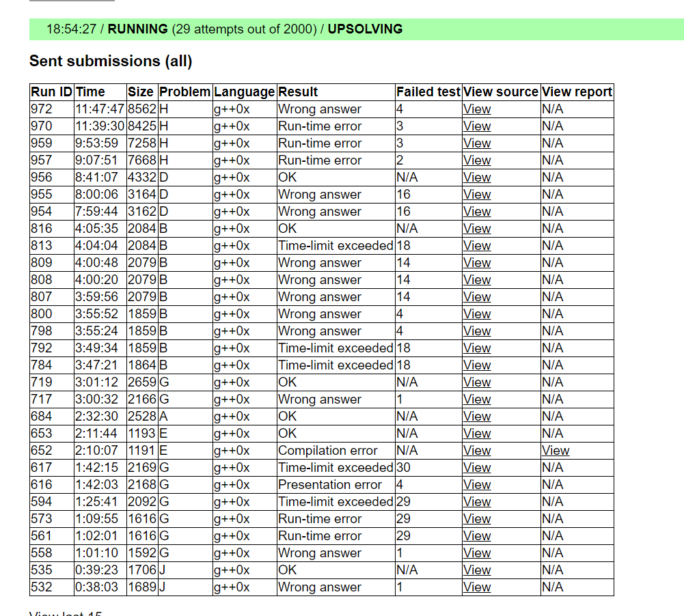Viewport: 684px width, 616px height.
Task: Select the Compilation error result cell
Action: point(328,451)
